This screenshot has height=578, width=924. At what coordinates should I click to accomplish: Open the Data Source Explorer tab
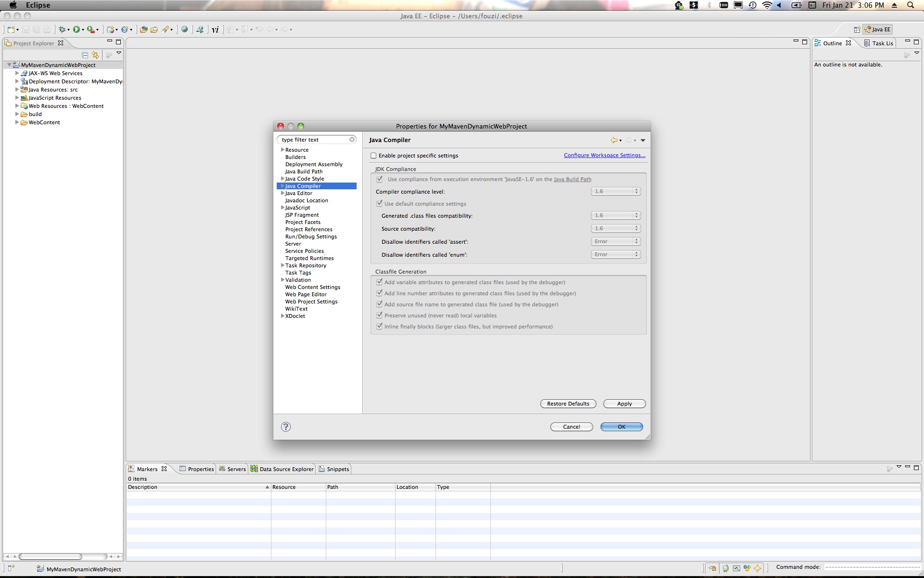pyautogui.click(x=282, y=469)
